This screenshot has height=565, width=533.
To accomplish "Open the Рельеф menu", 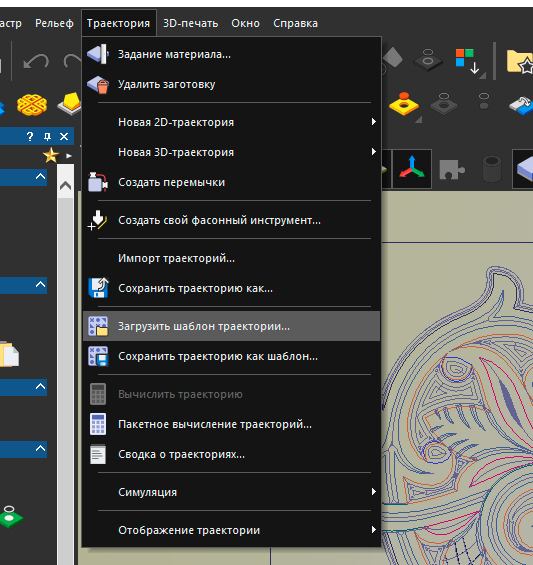I will click(x=54, y=23).
